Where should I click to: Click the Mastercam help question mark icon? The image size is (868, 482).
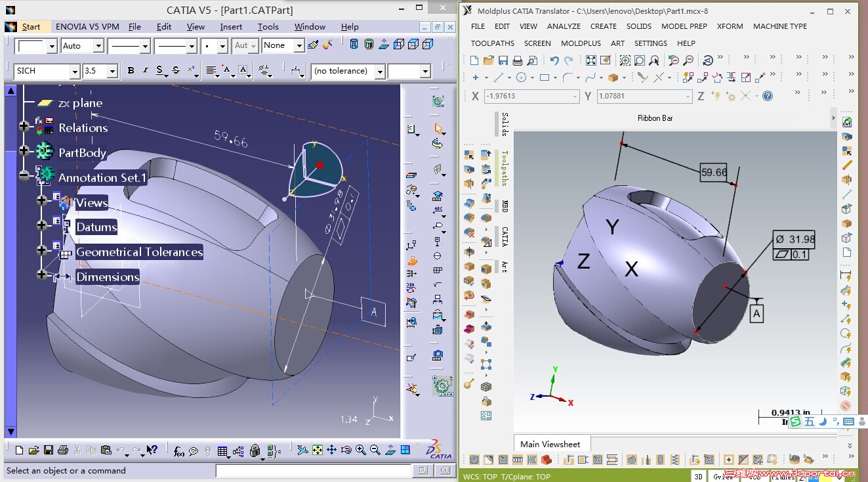768,96
